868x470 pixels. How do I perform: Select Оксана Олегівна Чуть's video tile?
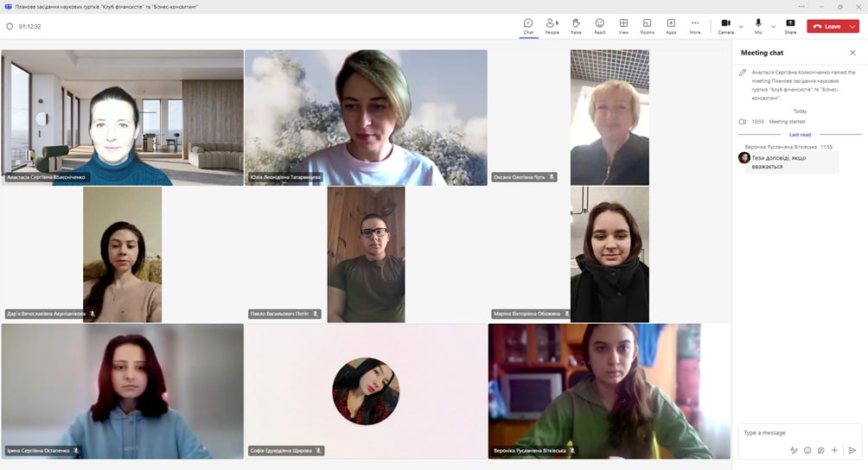point(610,117)
